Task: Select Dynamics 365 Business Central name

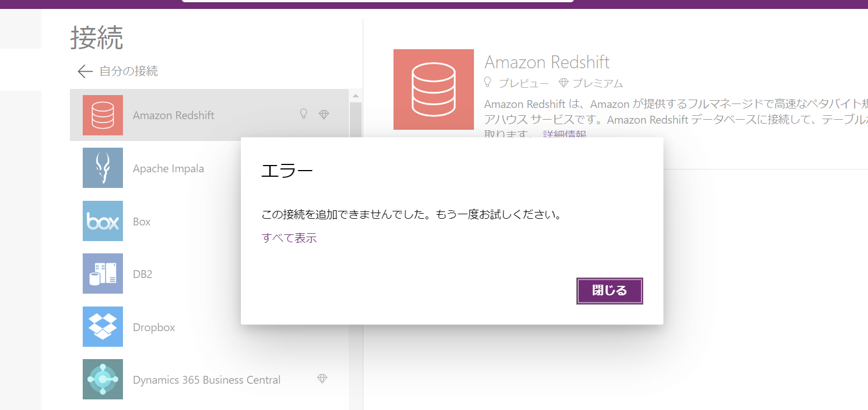Action: click(x=207, y=380)
